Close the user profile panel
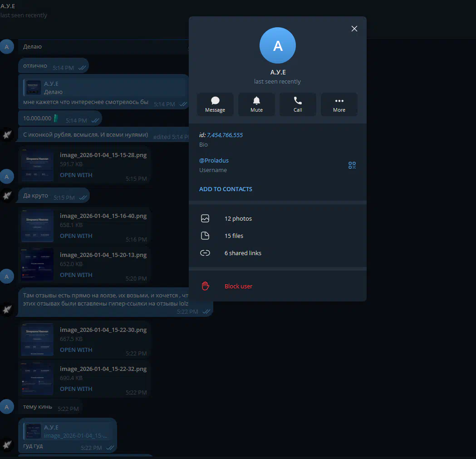Viewport: 476px width, 459px height. coord(354,29)
